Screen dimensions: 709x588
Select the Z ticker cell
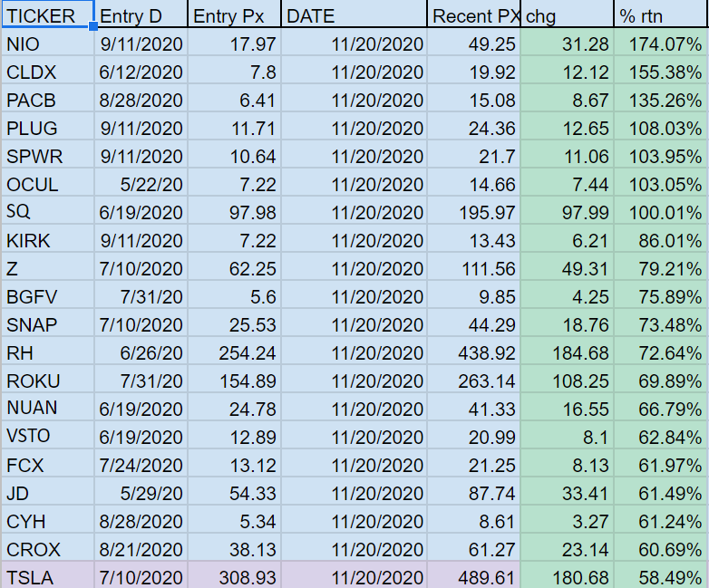click(47, 266)
